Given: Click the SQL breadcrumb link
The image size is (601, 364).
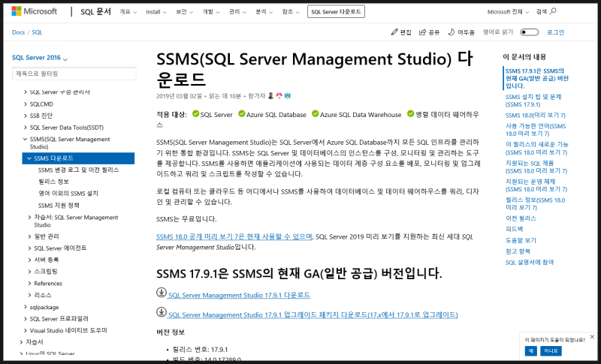Looking at the screenshot, I should tap(37, 32).
